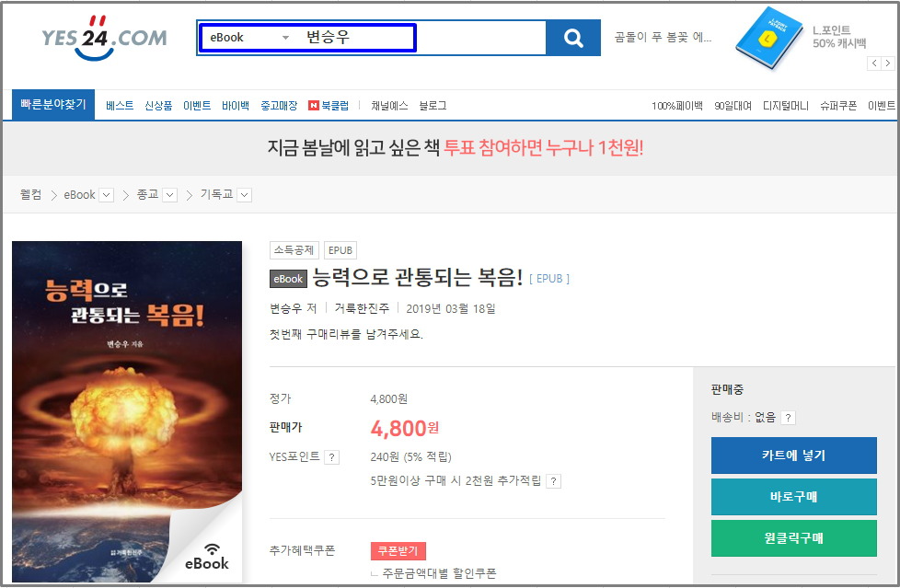Open the 중고매장 menu item
The image size is (900, 588).
coord(279,106)
